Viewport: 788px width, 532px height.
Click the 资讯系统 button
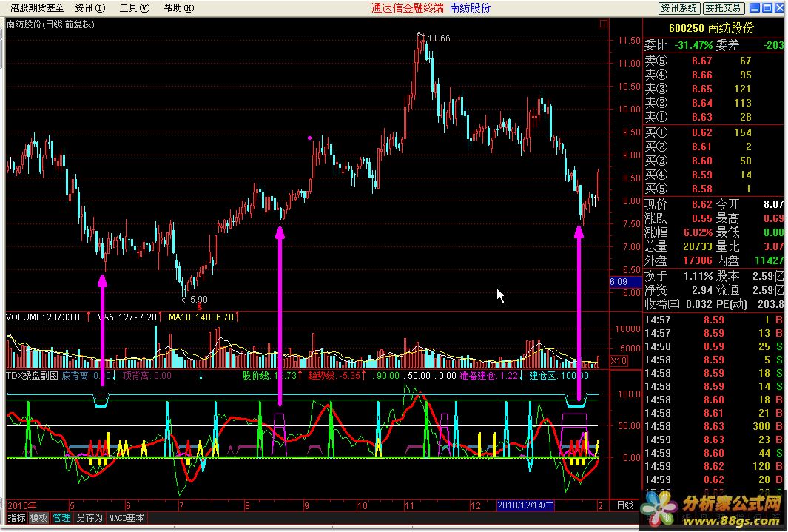click(679, 8)
